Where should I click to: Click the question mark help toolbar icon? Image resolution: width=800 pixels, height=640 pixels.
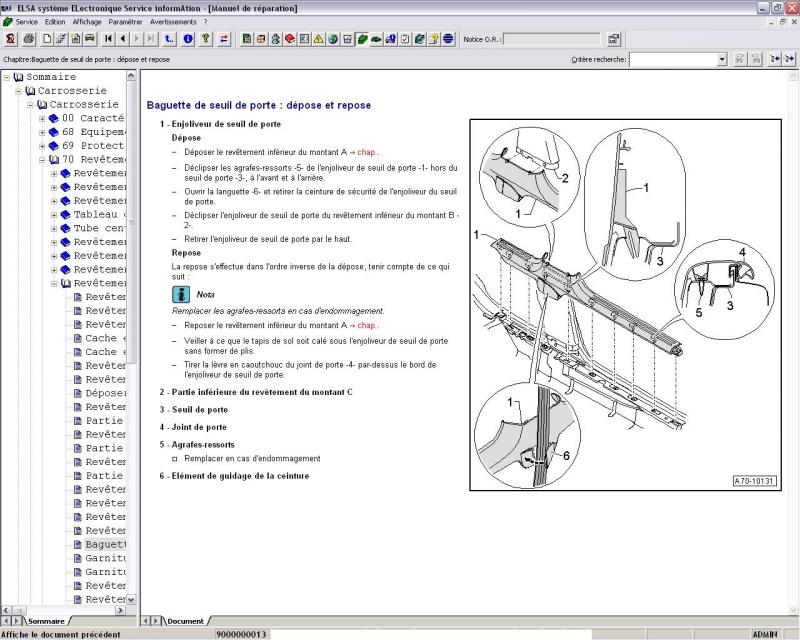coord(206,39)
